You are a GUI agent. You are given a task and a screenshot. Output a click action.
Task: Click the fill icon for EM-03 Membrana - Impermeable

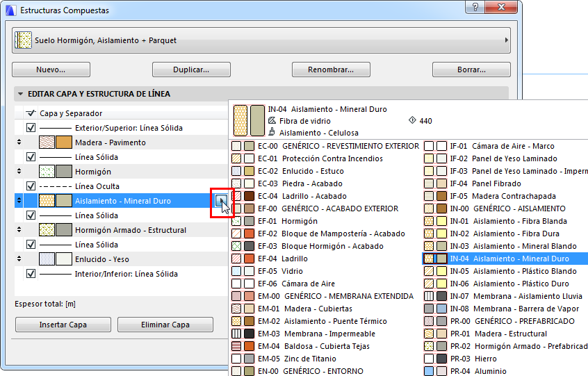236,334
